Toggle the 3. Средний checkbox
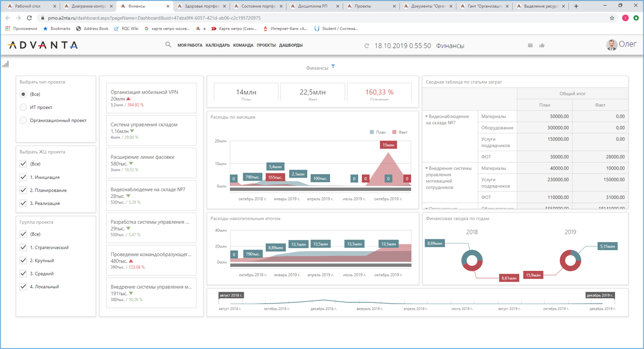 (23, 273)
